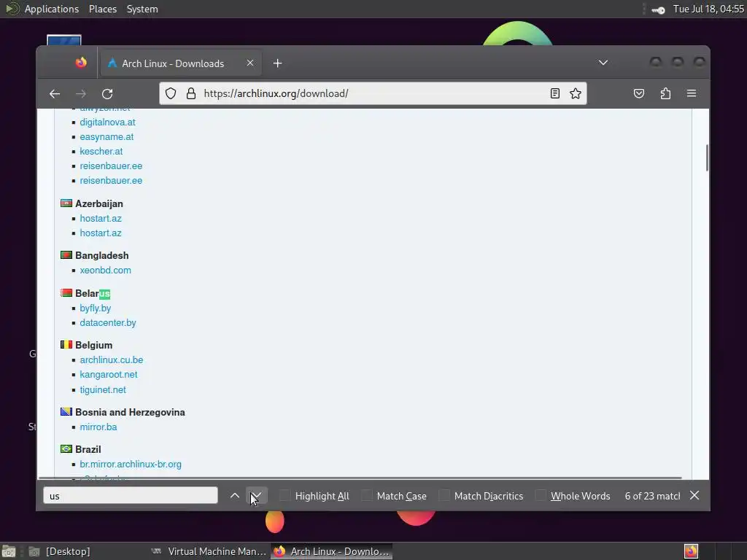Open the Extensions puzzle icon

click(x=665, y=93)
